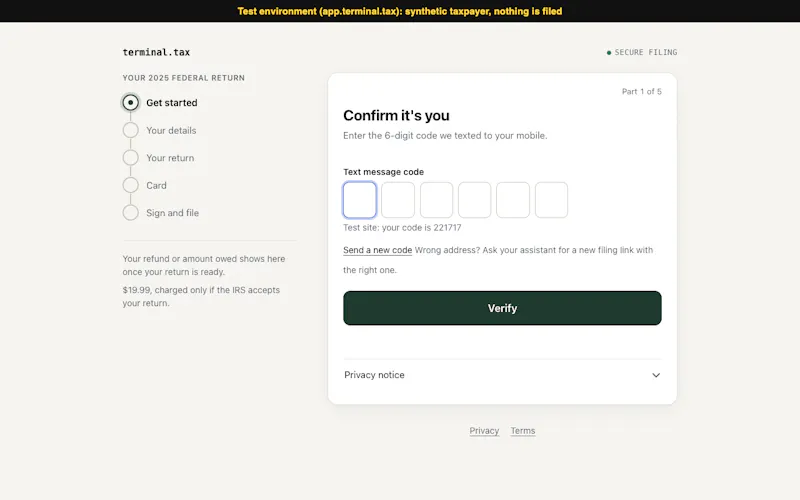Click the fourth digit box of the code
The image size is (800, 500).
click(474, 200)
